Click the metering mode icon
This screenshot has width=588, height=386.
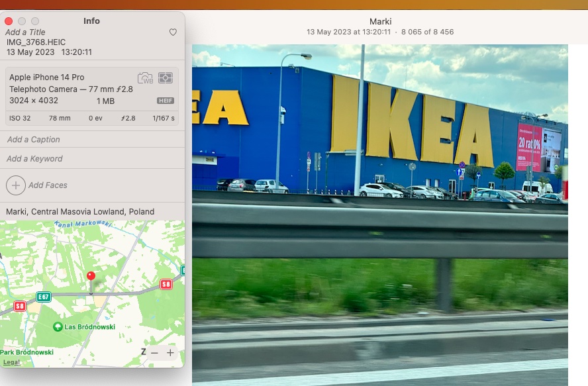(166, 77)
